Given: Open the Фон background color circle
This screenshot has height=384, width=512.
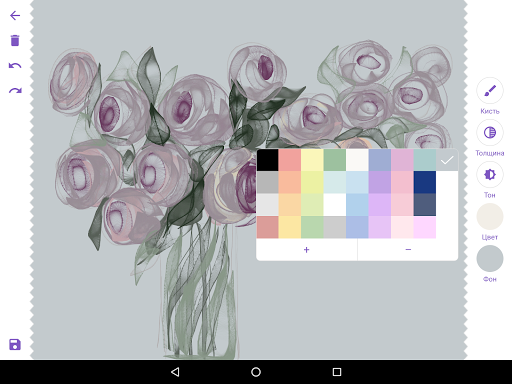Looking at the screenshot, I should [x=490, y=259].
